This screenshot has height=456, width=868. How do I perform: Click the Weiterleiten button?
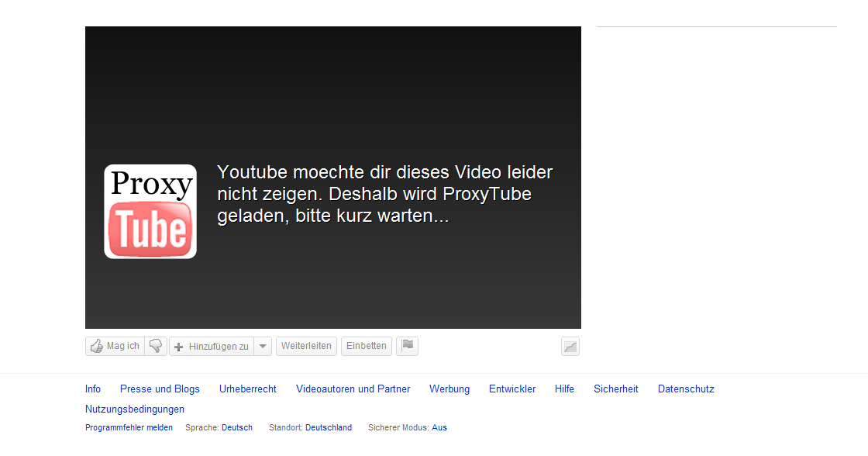pos(306,347)
